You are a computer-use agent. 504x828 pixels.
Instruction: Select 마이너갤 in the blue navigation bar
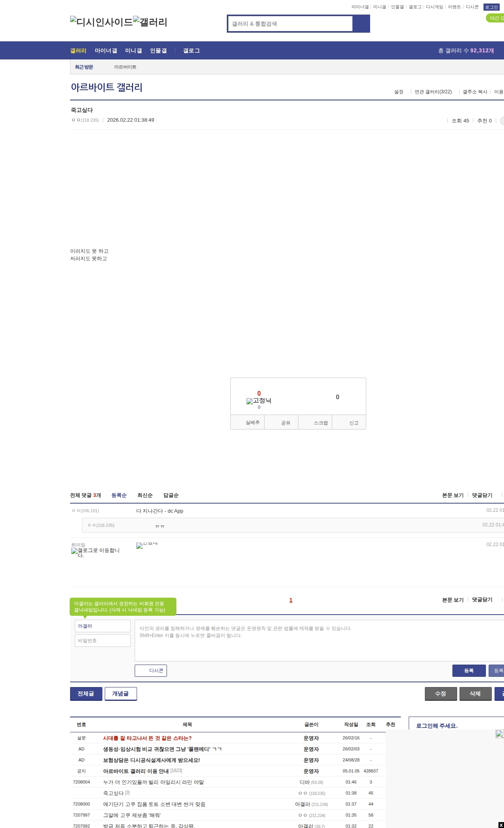(106, 51)
